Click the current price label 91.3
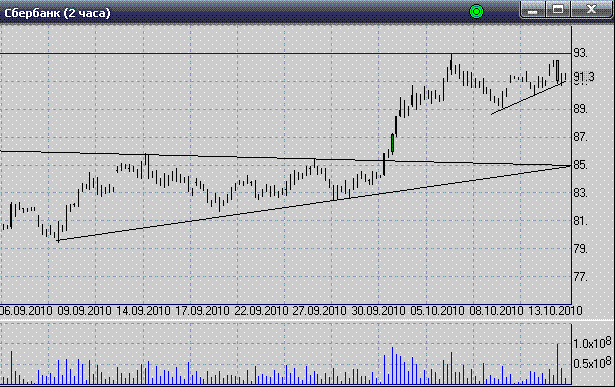615x387 pixels. 584,77
